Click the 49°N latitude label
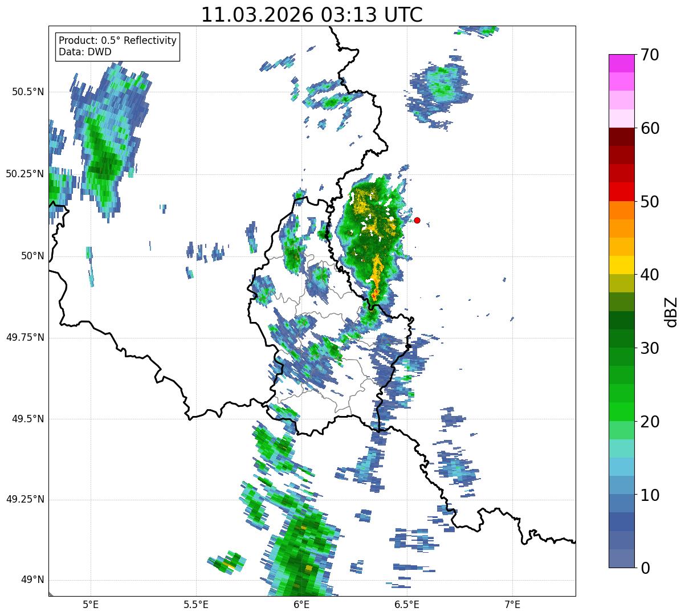Screen dimensions: 685x616 coord(32,580)
